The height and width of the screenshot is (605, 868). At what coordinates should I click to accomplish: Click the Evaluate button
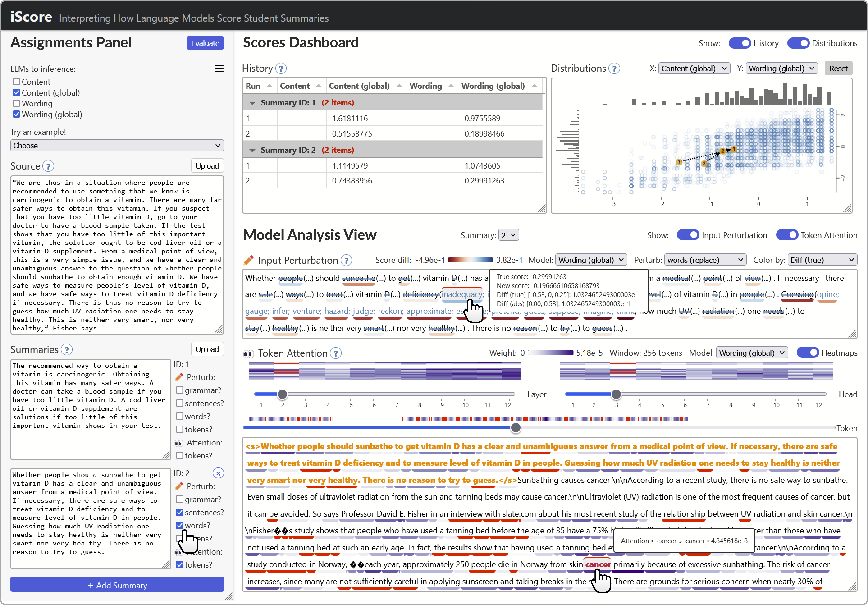205,43
